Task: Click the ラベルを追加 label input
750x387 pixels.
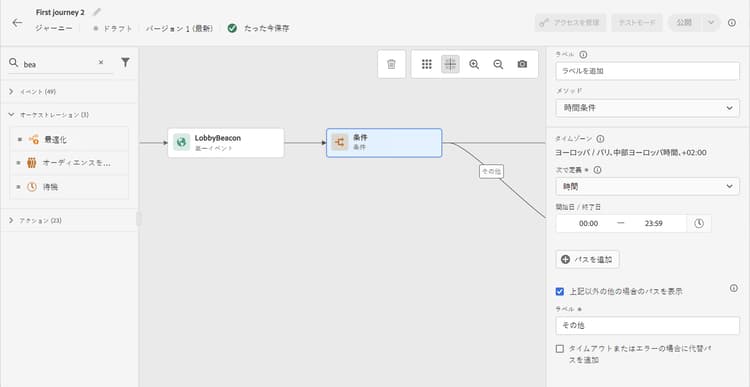Action: 648,71
